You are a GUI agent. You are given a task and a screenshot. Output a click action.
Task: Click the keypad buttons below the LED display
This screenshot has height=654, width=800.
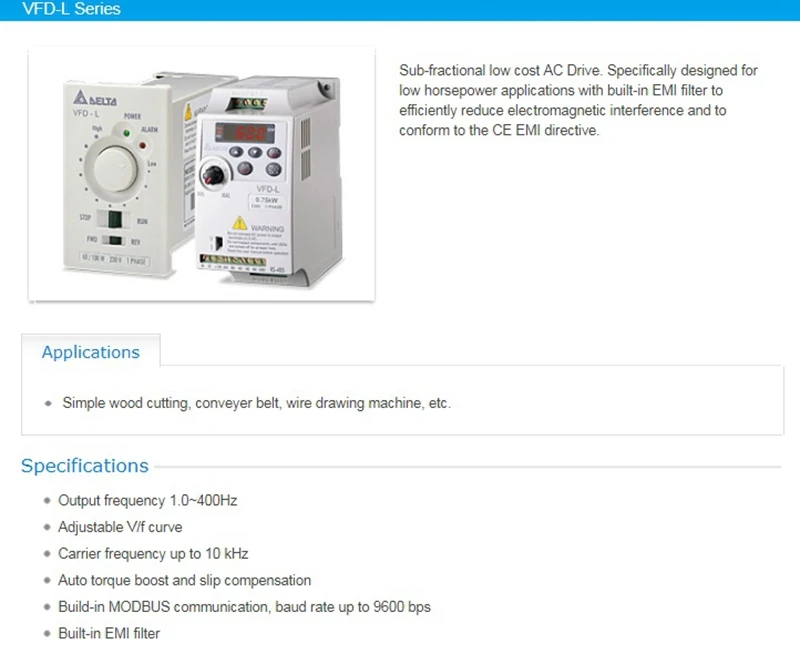pos(255,160)
